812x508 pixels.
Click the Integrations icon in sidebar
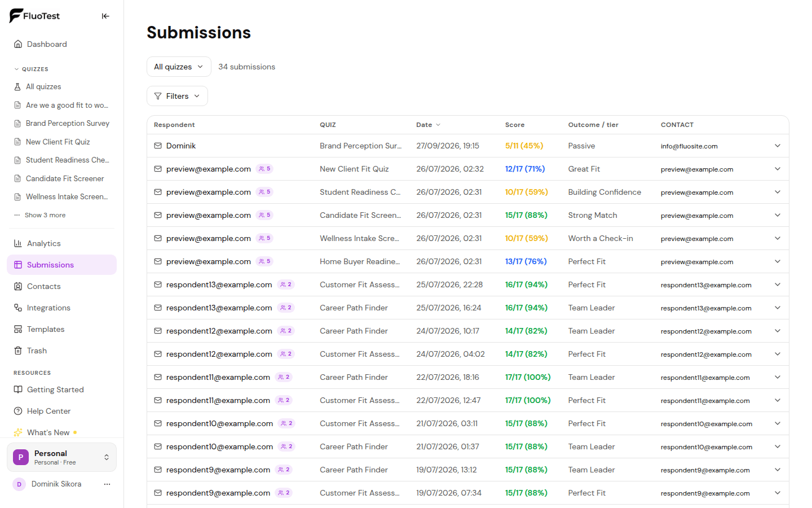click(x=18, y=308)
